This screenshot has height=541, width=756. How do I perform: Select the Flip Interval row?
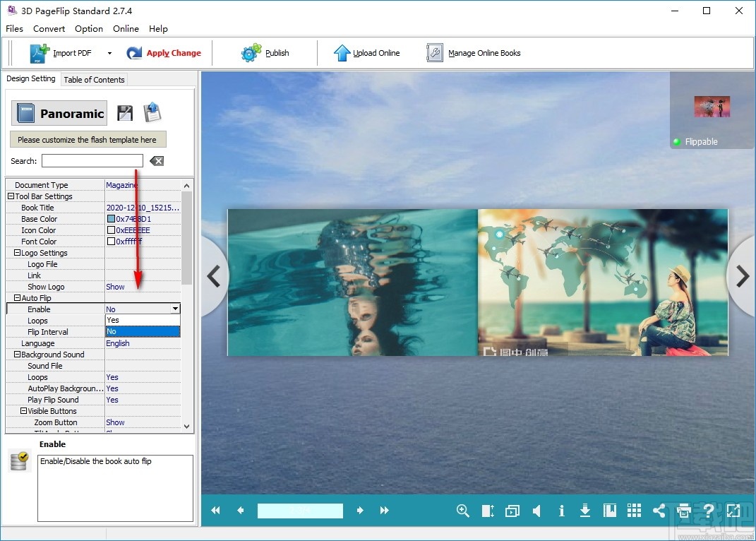click(56, 332)
